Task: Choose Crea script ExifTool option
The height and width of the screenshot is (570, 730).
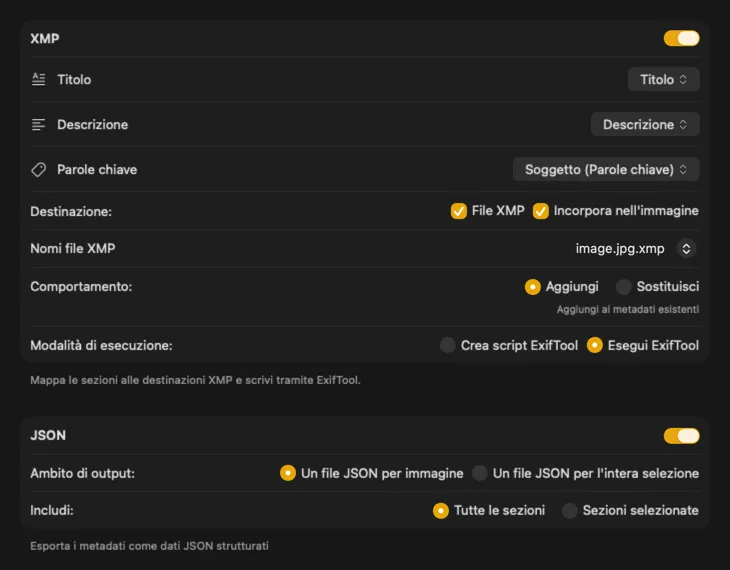Action: point(447,346)
